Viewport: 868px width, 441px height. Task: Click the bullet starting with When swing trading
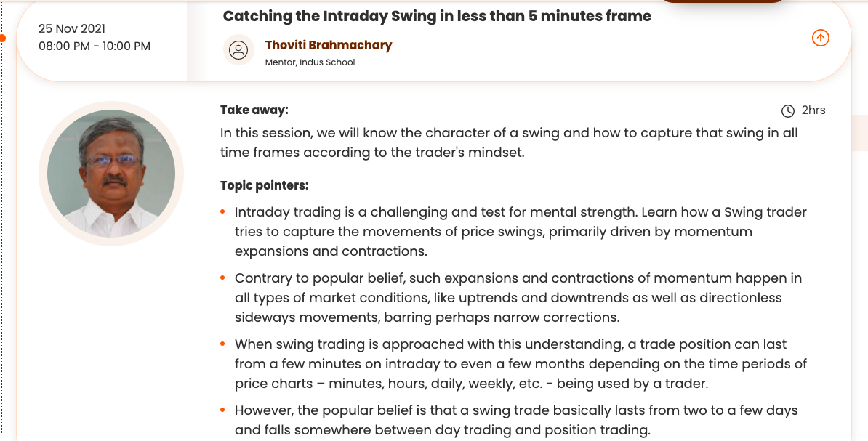[520, 363]
